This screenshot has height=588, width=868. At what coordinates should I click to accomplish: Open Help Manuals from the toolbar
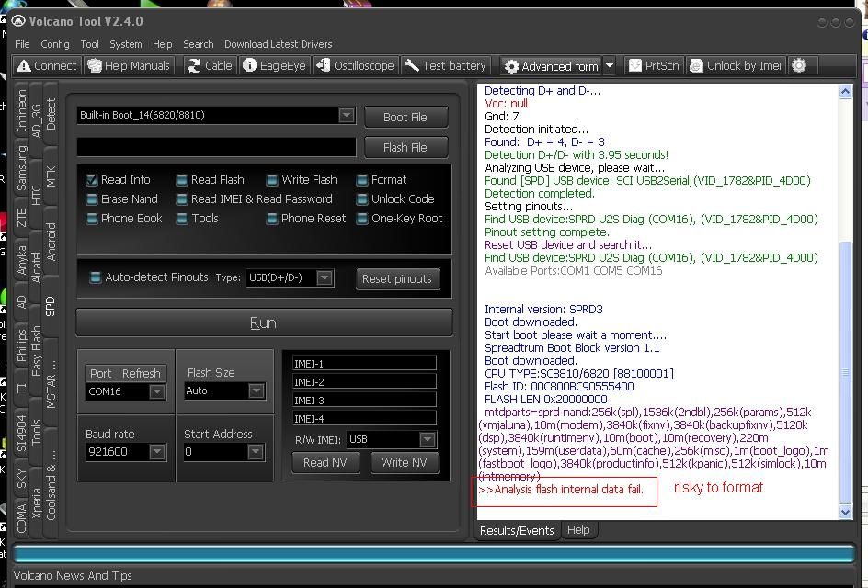pyautogui.click(x=129, y=66)
